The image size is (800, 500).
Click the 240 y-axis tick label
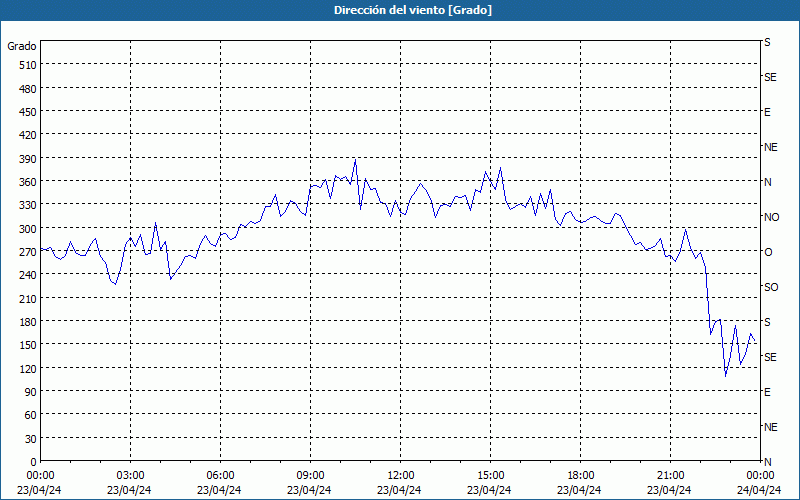point(28,275)
